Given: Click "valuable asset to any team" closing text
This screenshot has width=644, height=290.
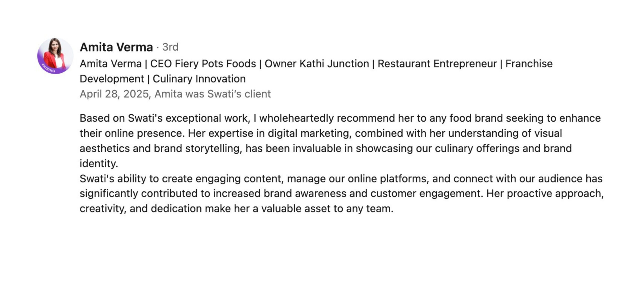Looking at the screenshot, I should pyautogui.click(x=327, y=209).
